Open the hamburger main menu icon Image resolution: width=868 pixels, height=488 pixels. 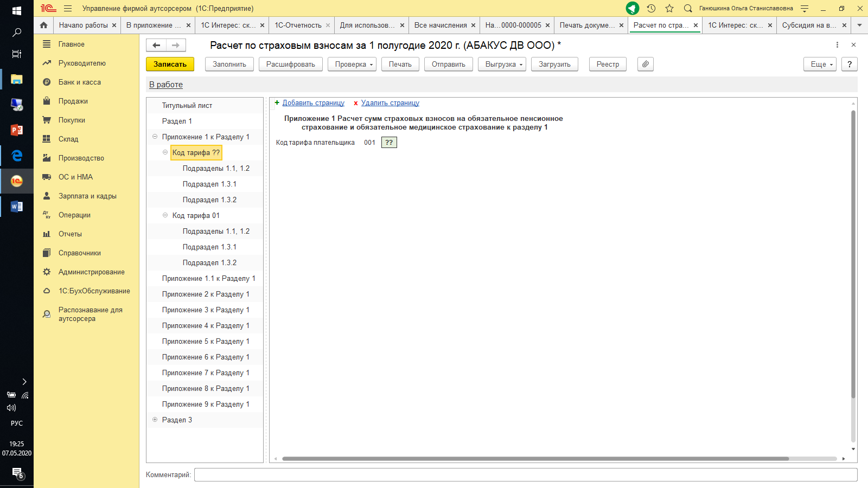(68, 8)
